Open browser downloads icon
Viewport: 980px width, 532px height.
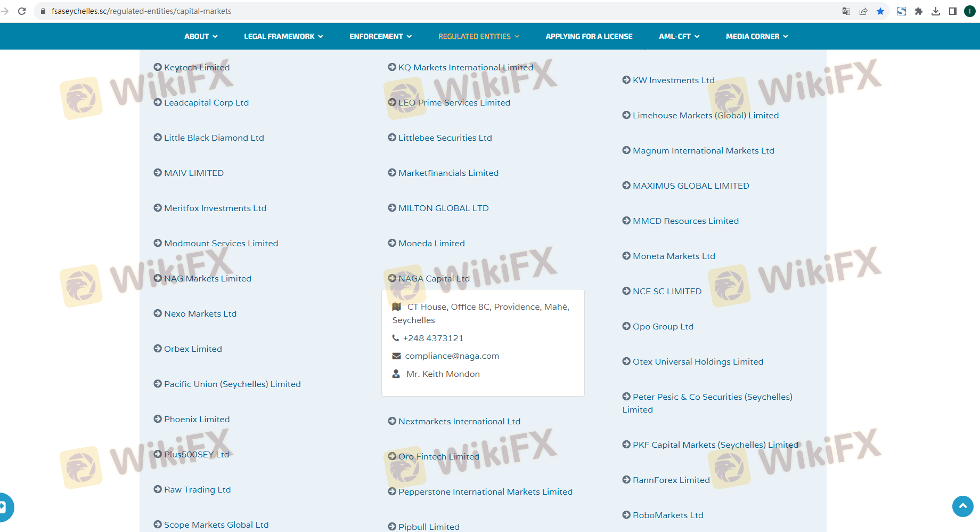[936, 11]
